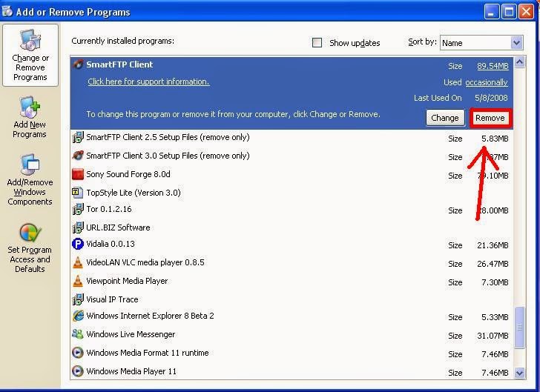This screenshot has height=392, width=540.
Task: Enable the Show updates checkbox
Action: coord(317,43)
